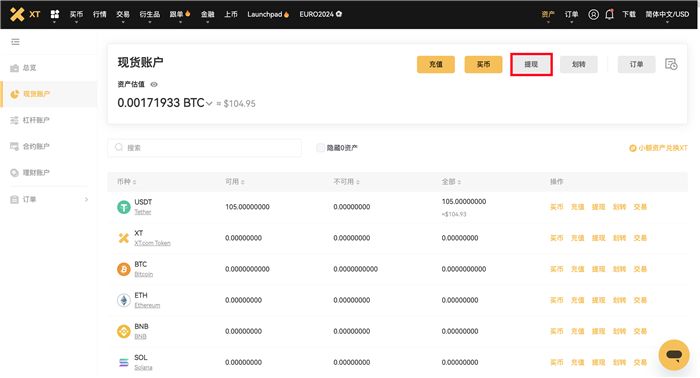Click the asset search input field
700x378 pixels.
tap(204, 148)
